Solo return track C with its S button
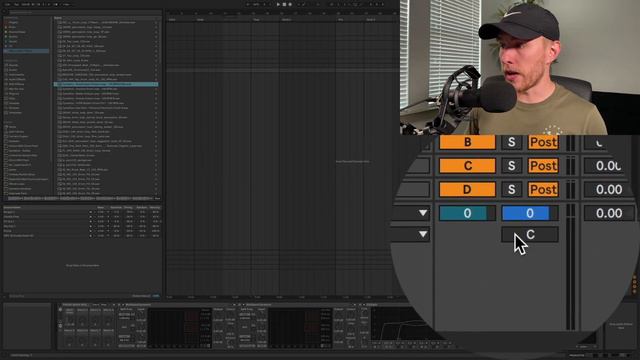Viewport: 640px width, 360px height. pyautogui.click(x=511, y=166)
